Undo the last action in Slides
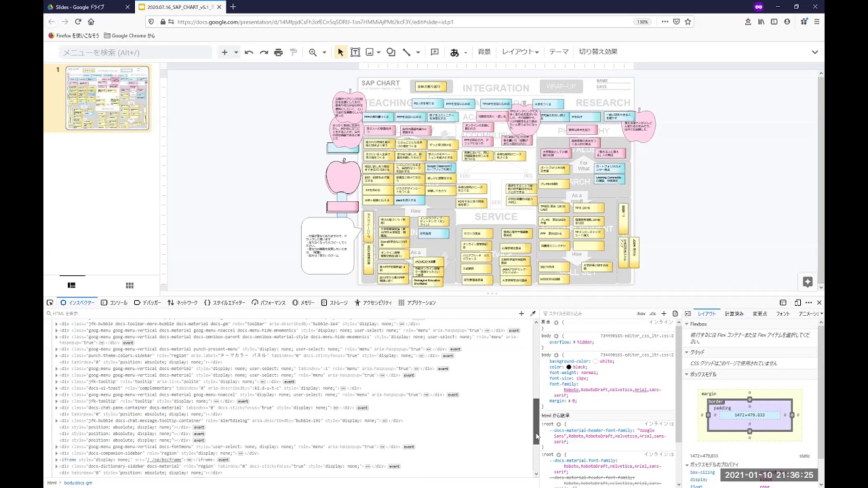Image resolution: width=868 pixels, height=488 pixels. click(x=249, y=52)
